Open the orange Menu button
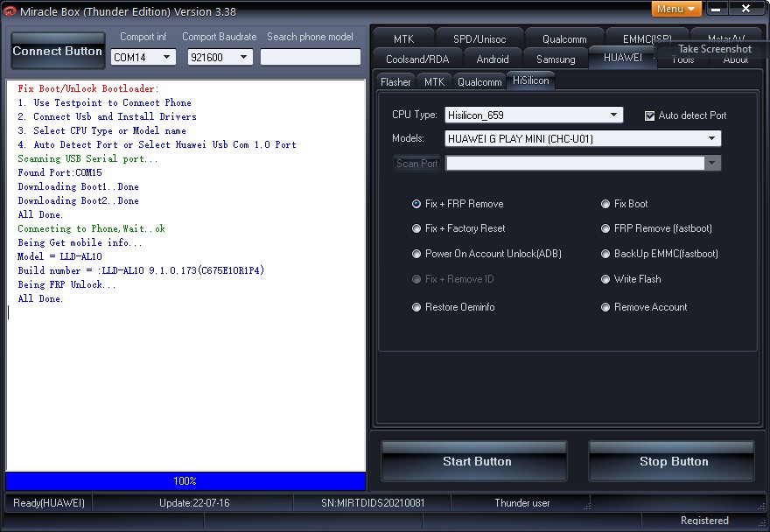This screenshot has width=770, height=532. click(x=676, y=9)
